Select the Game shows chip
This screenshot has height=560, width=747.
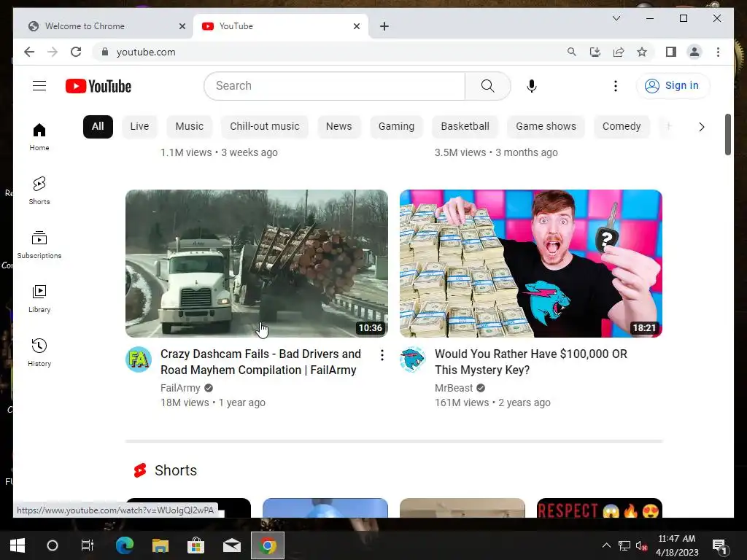point(546,127)
